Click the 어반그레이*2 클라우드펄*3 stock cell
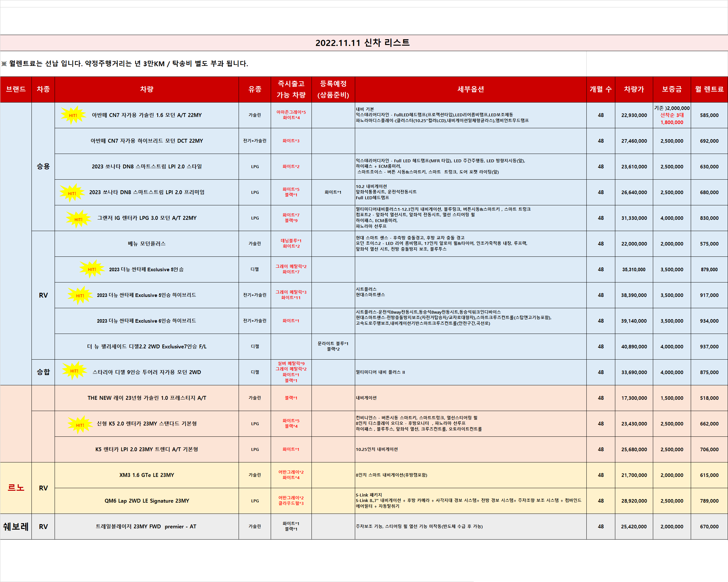This screenshot has height=582, width=728. 291,501
